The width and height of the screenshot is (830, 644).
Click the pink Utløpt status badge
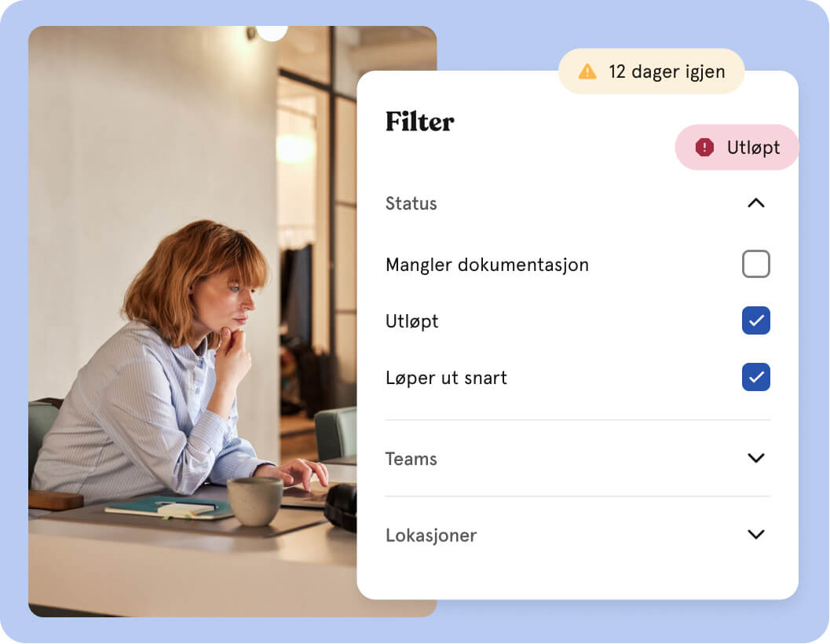point(737,147)
